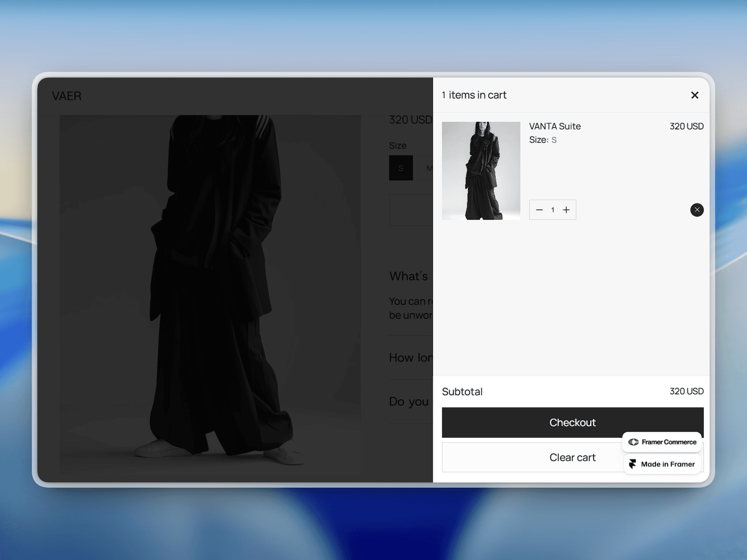Click the VANTA Suite product name

[555, 126]
